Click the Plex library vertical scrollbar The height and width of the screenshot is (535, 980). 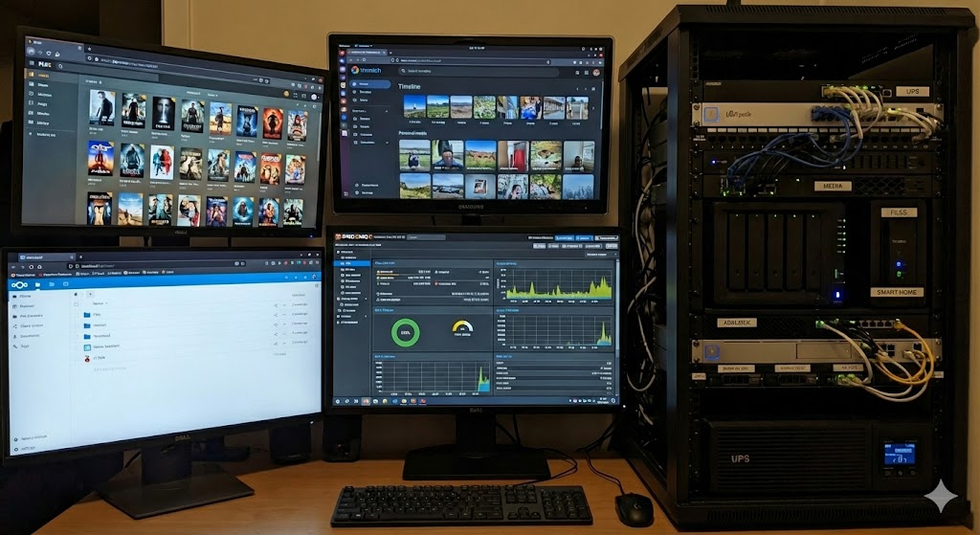pos(319,136)
